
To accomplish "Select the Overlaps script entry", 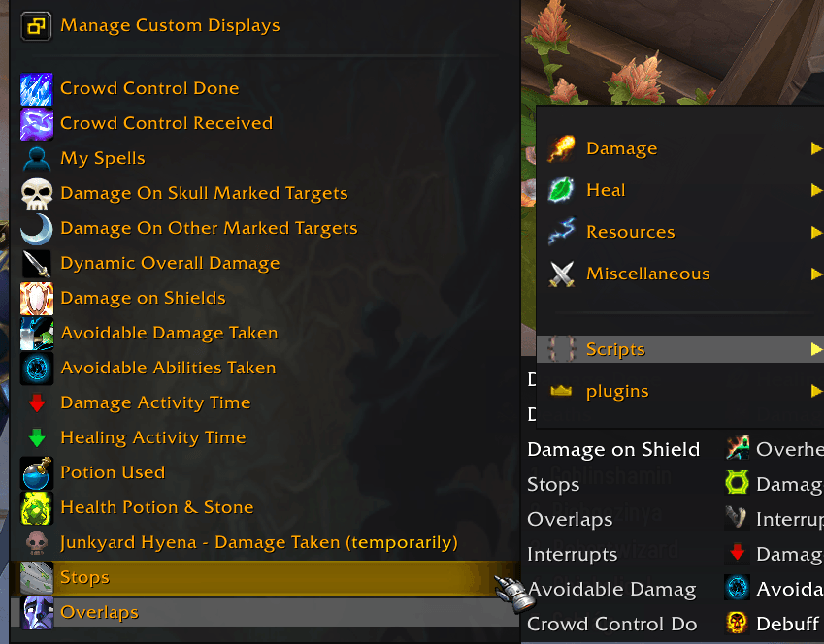I will [265, 613].
